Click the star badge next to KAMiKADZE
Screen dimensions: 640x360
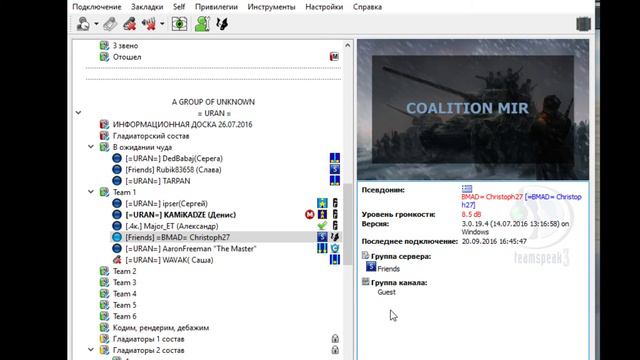[322, 214]
